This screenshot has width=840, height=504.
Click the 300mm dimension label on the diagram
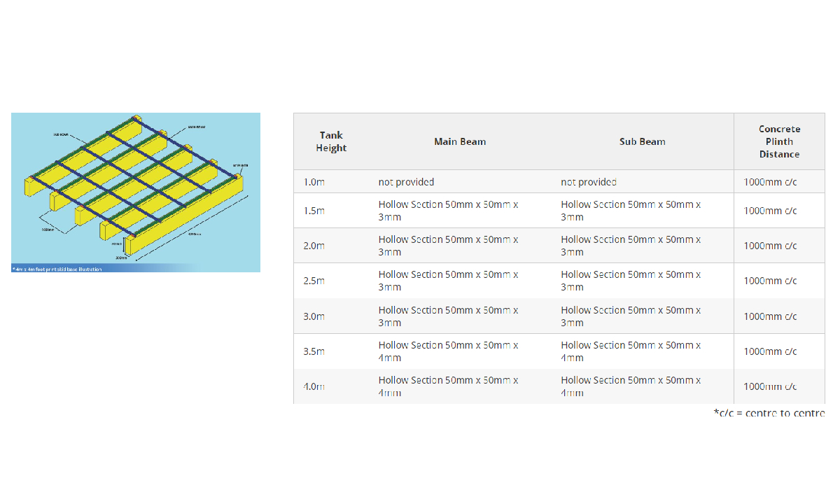[120, 257]
